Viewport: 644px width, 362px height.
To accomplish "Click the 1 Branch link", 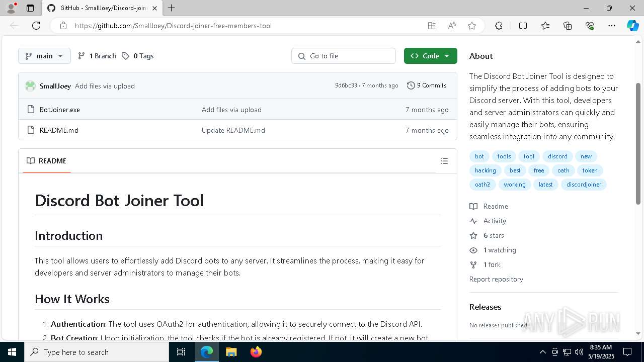I will pyautogui.click(x=97, y=56).
